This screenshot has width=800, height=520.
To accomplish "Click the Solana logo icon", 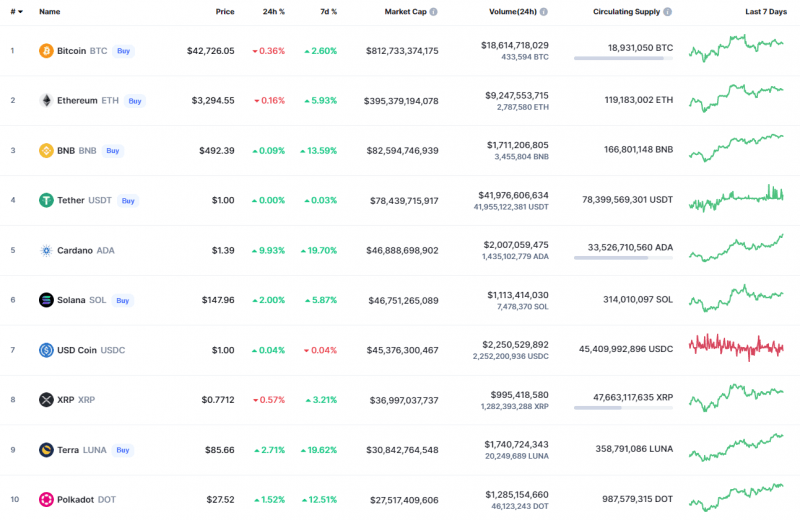I will pos(46,300).
